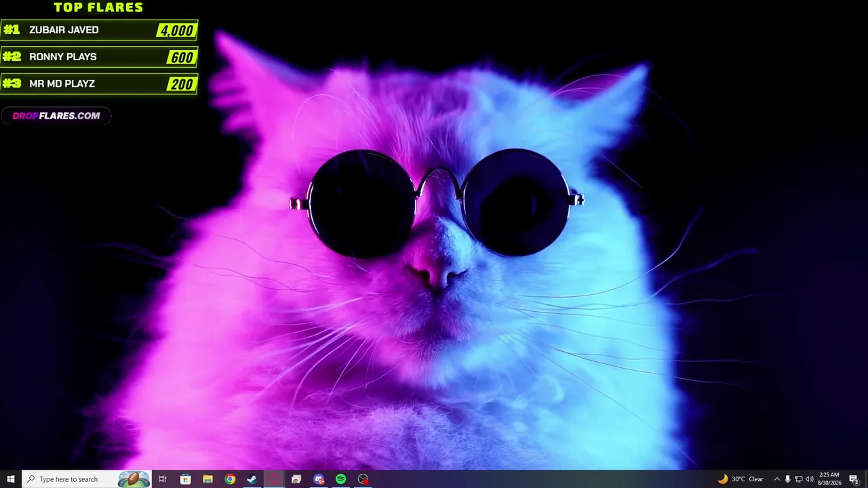Click the microphone tray icon

(787, 479)
